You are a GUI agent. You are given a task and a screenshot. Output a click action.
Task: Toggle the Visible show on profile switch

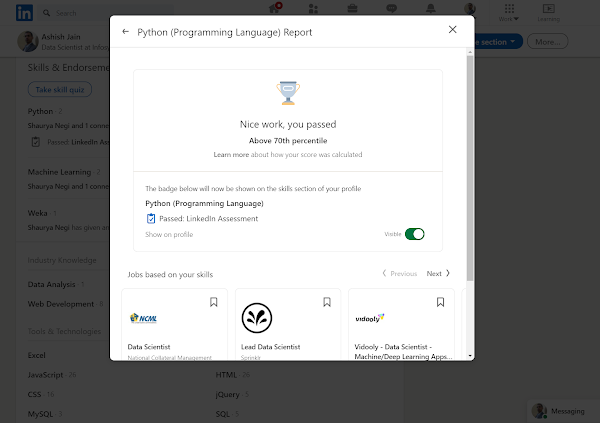click(415, 234)
